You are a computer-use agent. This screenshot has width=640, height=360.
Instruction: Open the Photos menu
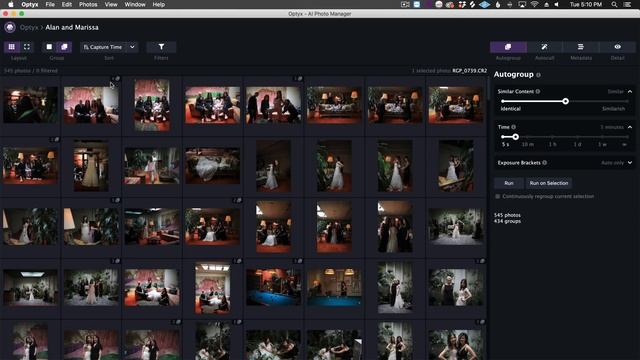(x=88, y=4)
